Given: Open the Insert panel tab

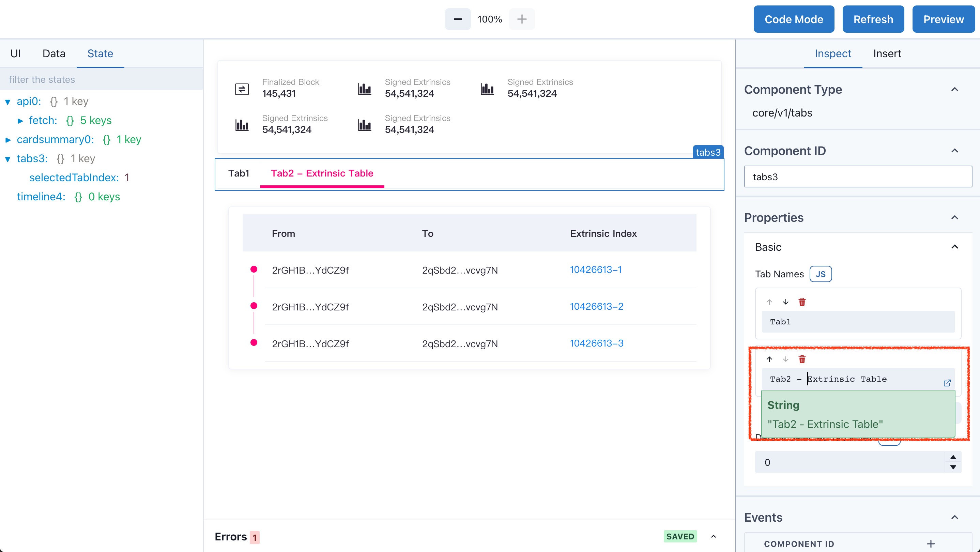Looking at the screenshot, I should (887, 53).
